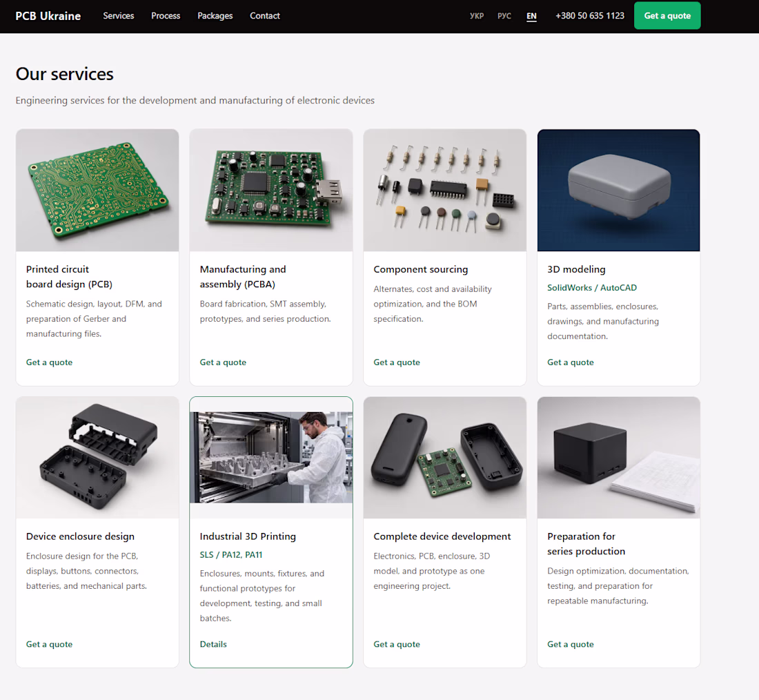
Task: Call the phone number +380 50 635 1123
Action: (589, 16)
